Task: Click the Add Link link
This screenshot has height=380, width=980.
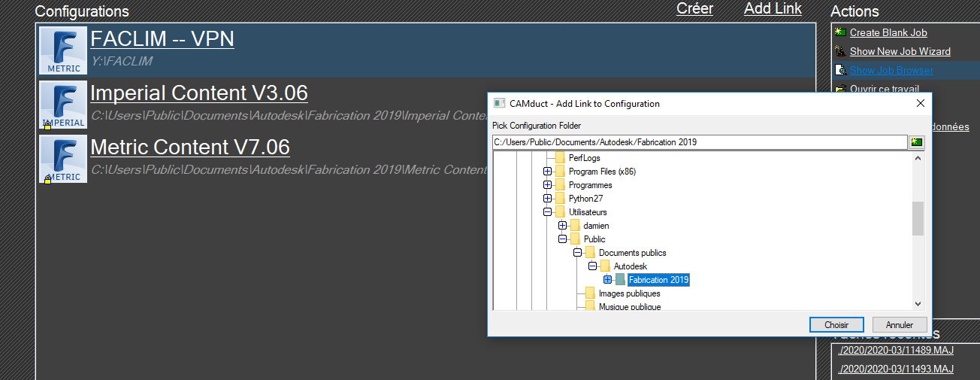Action: [x=773, y=9]
